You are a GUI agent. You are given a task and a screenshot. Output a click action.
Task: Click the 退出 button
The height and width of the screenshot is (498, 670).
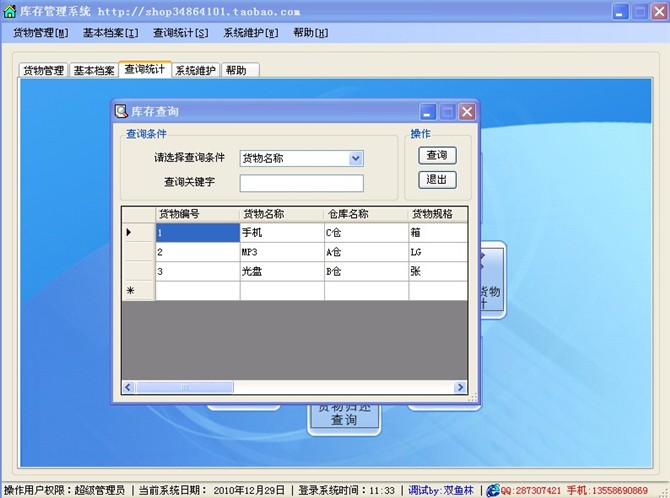click(437, 180)
